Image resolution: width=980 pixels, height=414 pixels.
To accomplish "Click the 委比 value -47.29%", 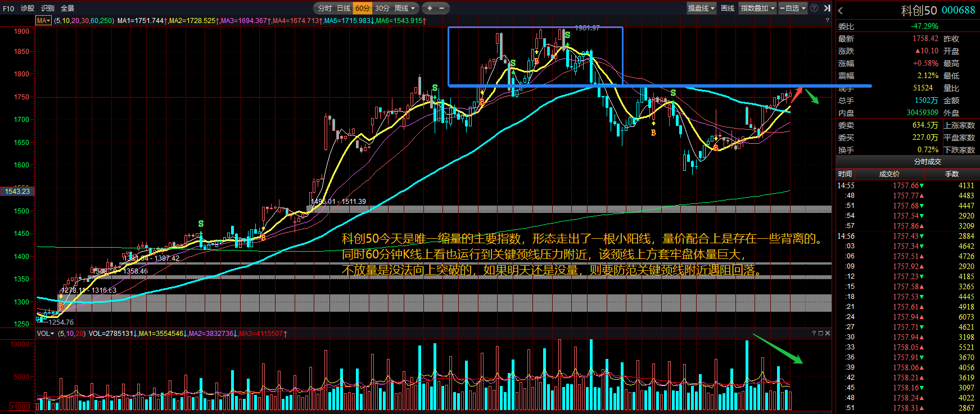I will (x=924, y=26).
